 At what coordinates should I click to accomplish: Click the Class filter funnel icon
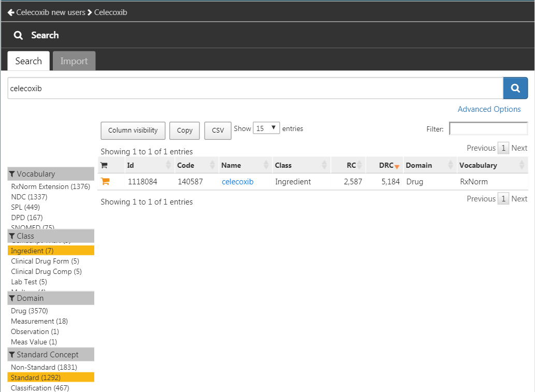coord(12,236)
